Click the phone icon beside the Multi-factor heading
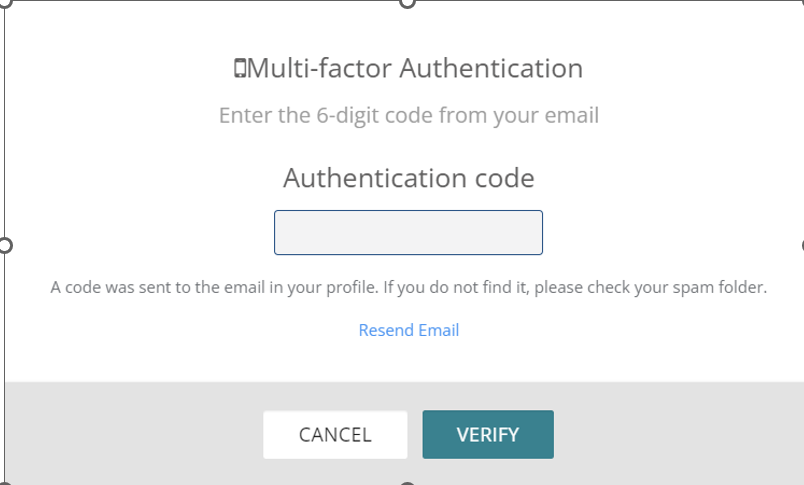 click(x=239, y=69)
